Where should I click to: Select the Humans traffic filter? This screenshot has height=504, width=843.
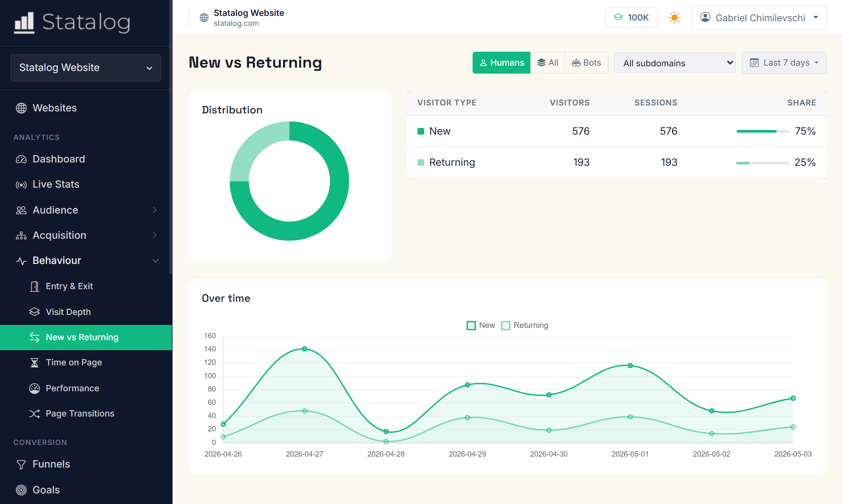(501, 63)
